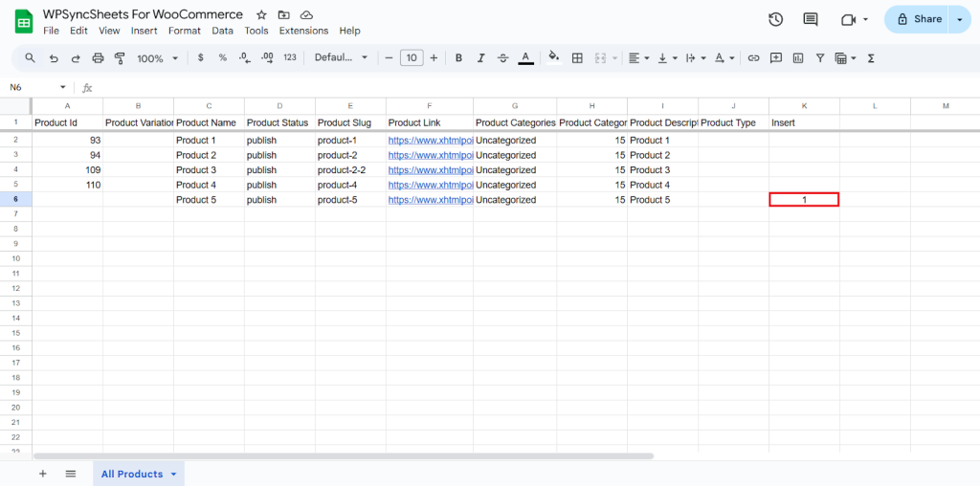Open the text color picker
This screenshot has height=486, width=980.
point(525,58)
